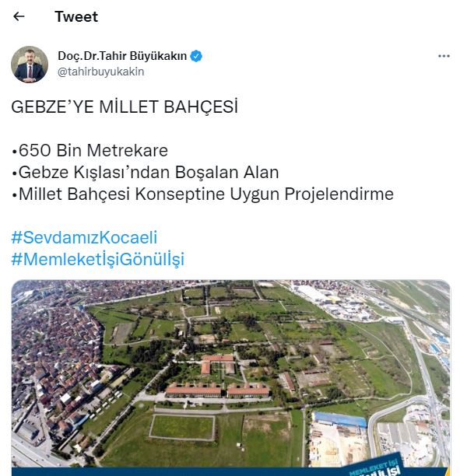This screenshot has width=460, height=476.
Task: Click the Tweet page heading
Action: click(x=76, y=16)
